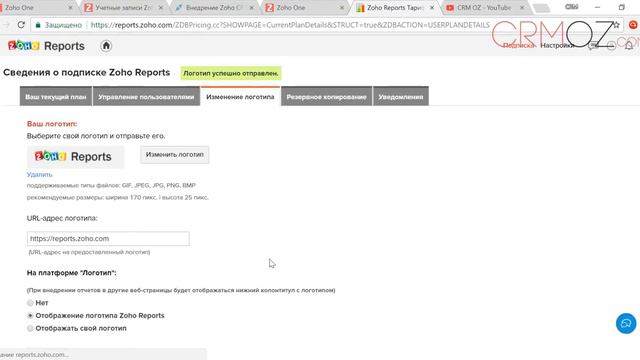
Task: Click the red extension icon beside address bar
Action: click(633, 25)
